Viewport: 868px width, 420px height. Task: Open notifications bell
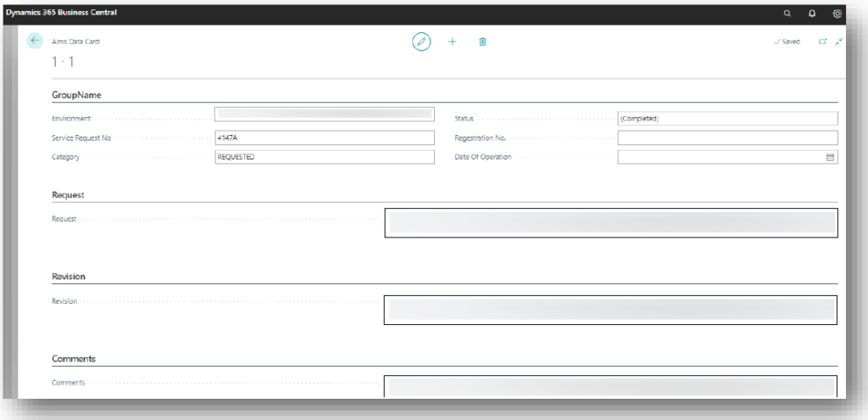coord(812,14)
